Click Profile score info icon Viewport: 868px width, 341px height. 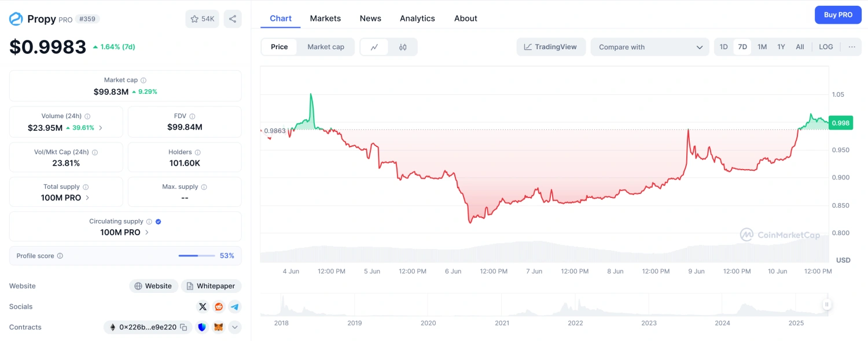(x=60, y=256)
